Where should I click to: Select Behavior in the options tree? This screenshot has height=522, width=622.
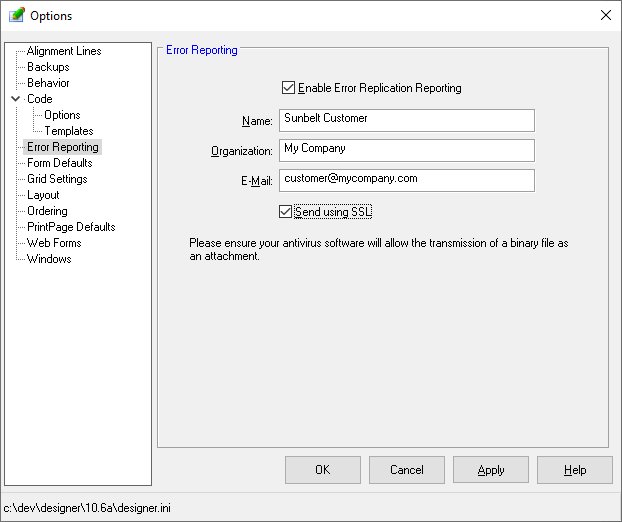click(x=48, y=83)
